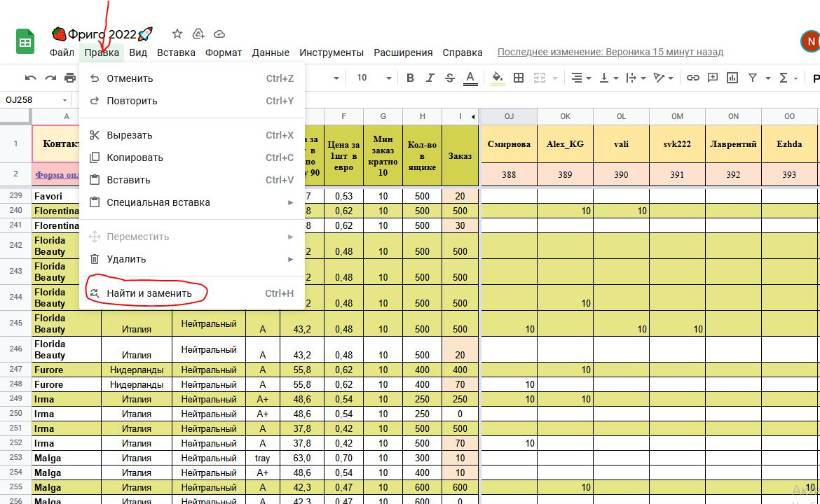Apply strikethrough formatting from the toolbar
This screenshot has height=504, width=820.
click(450, 78)
